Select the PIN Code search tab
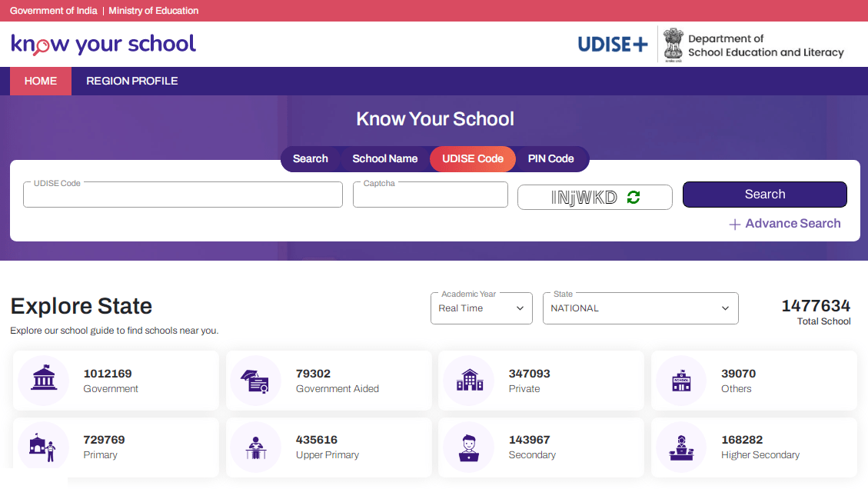 [550, 159]
